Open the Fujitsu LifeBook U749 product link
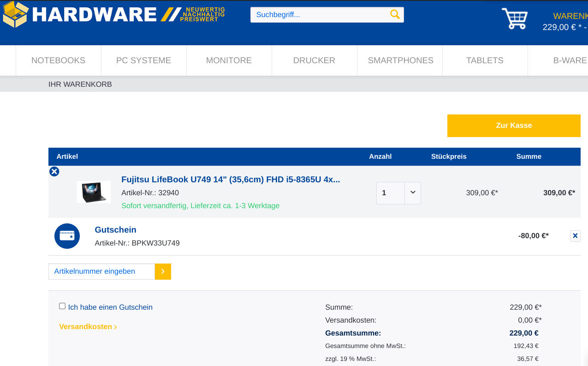Image resolution: width=588 pixels, height=366 pixels. coord(231,180)
